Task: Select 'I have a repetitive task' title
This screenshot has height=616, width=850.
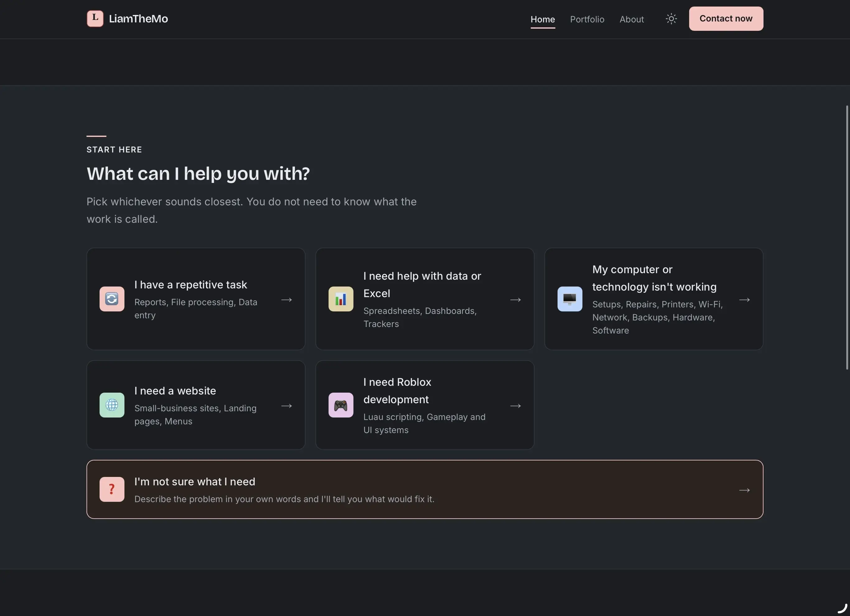Action: click(191, 285)
